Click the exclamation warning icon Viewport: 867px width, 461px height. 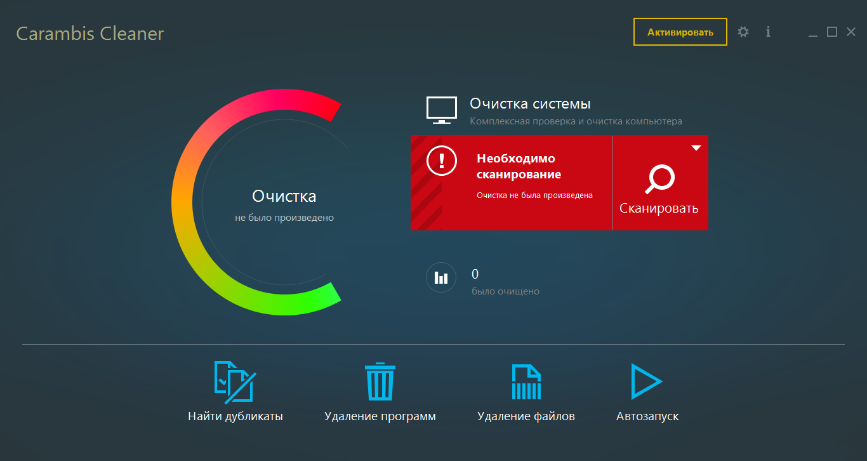pyautogui.click(x=441, y=161)
